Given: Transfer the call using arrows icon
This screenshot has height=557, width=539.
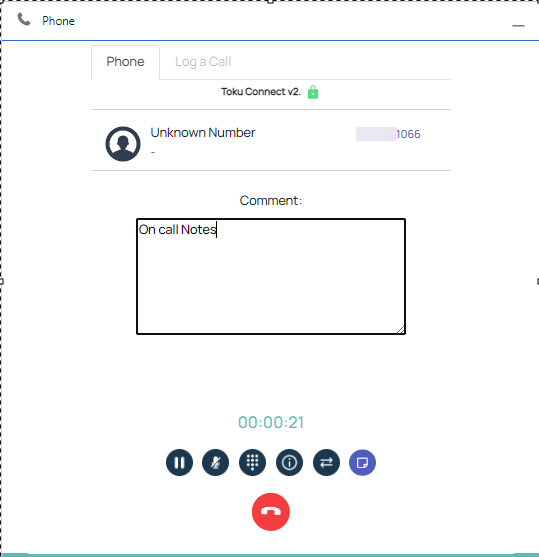Looking at the screenshot, I should point(327,463).
